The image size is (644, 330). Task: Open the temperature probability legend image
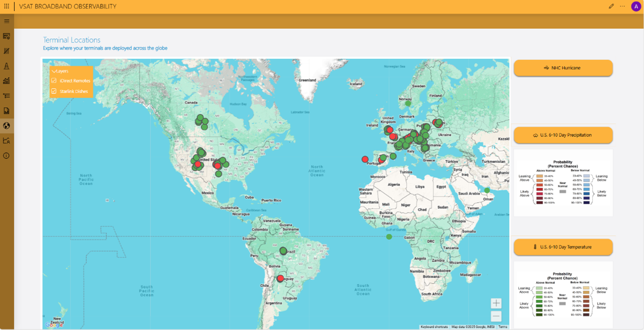[563, 295]
